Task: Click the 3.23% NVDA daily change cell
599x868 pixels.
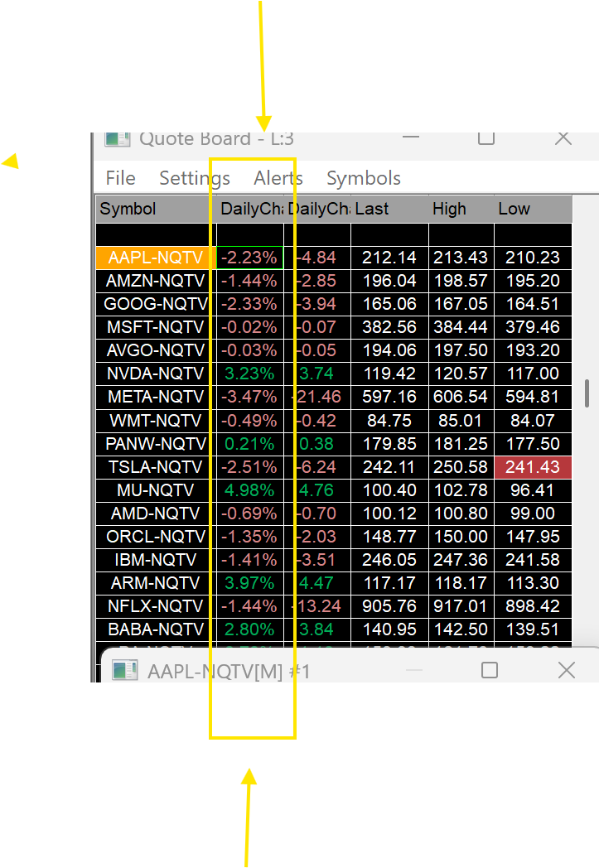Action: pos(249,374)
